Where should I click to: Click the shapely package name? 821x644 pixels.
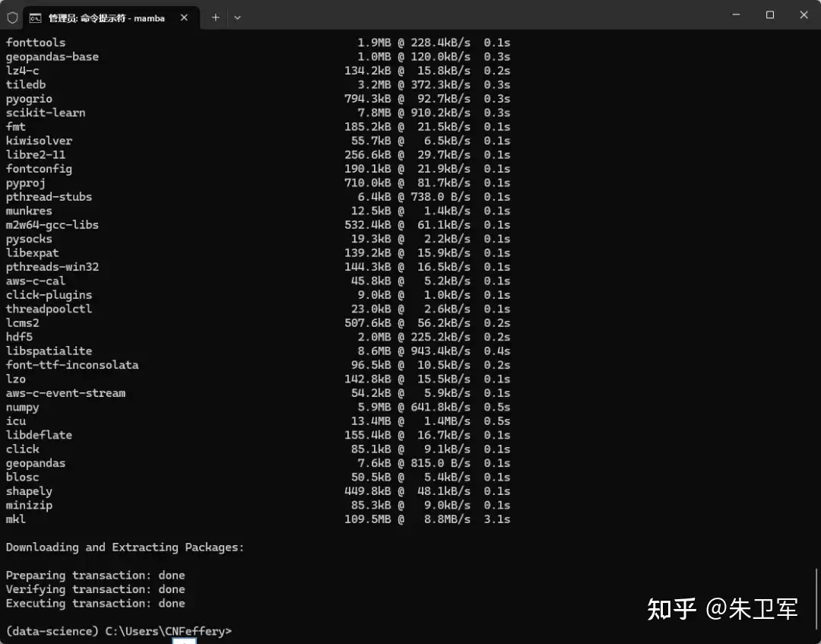(x=29, y=492)
